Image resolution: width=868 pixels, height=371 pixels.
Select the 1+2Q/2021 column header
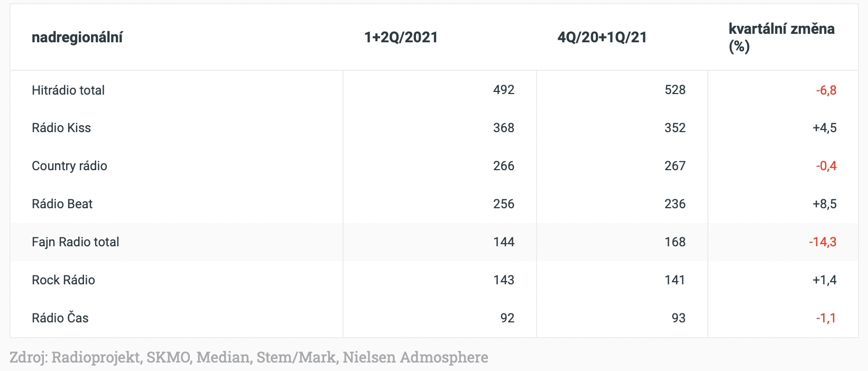point(401,38)
